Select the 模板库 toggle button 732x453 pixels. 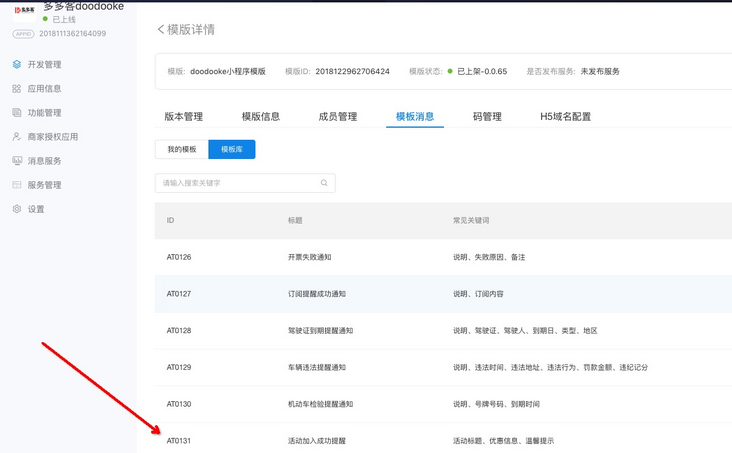click(x=231, y=149)
